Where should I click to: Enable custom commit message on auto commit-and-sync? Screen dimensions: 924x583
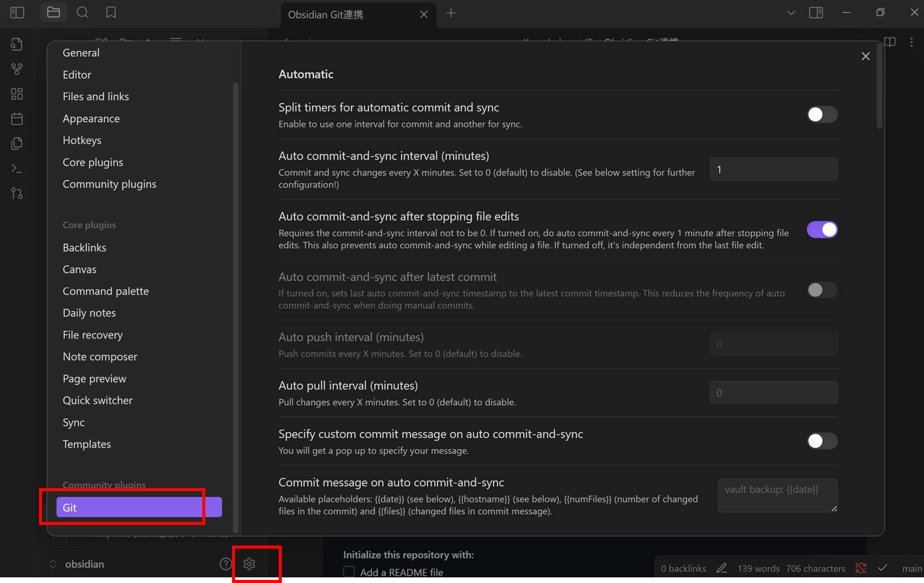click(822, 441)
